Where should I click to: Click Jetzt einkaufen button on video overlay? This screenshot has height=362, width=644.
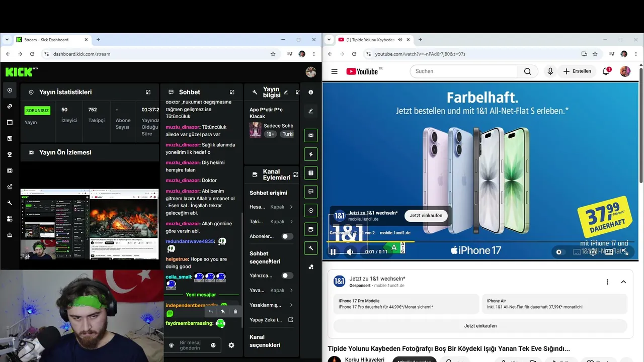pos(426,216)
